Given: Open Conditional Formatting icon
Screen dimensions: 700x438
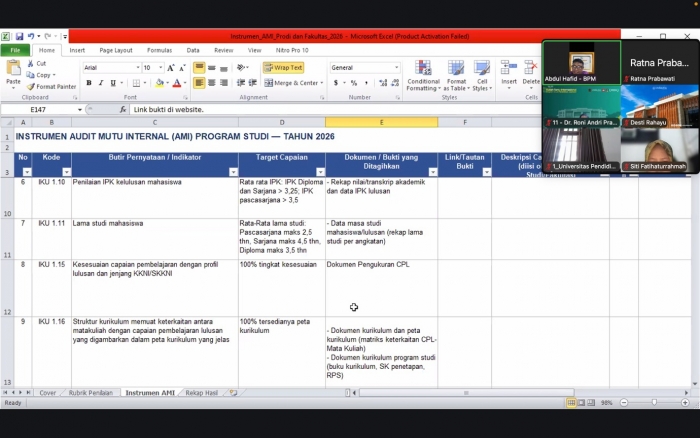Looking at the screenshot, I should [423, 68].
